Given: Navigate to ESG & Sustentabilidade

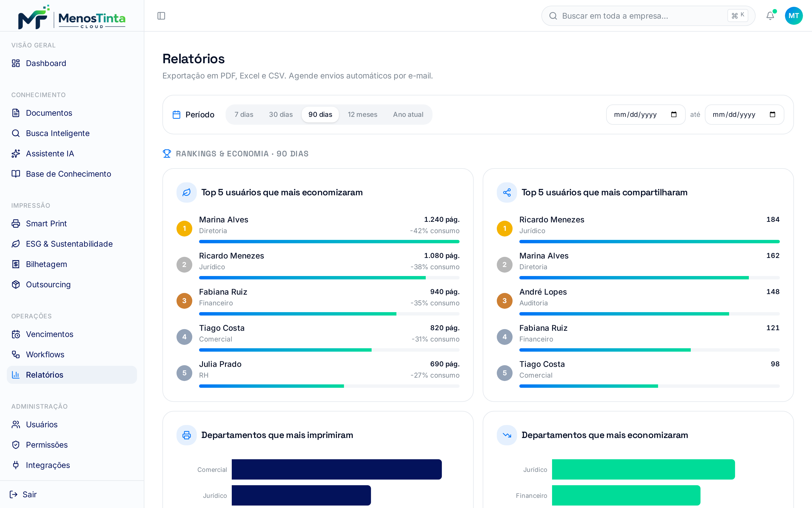Looking at the screenshot, I should (x=72, y=244).
